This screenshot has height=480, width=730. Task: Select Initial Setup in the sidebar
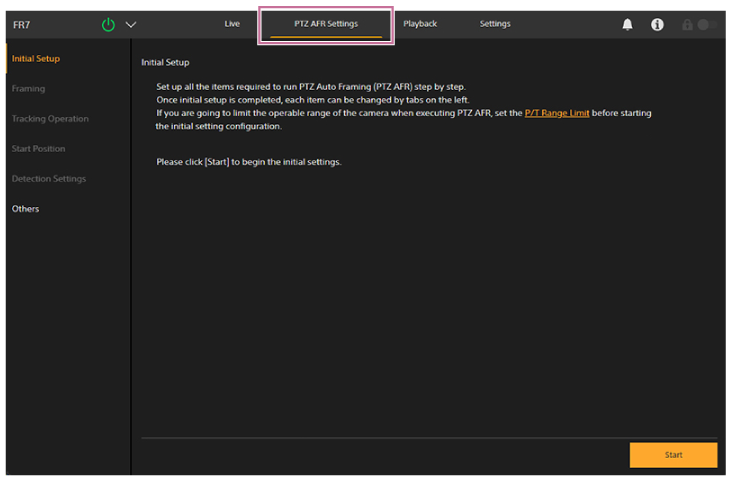(x=36, y=58)
